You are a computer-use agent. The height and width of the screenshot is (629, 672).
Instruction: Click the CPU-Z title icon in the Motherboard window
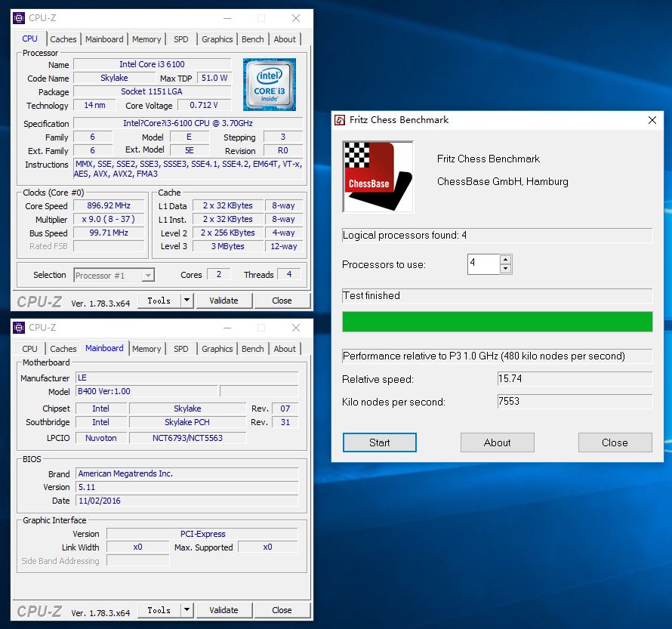(x=19, y=328)
